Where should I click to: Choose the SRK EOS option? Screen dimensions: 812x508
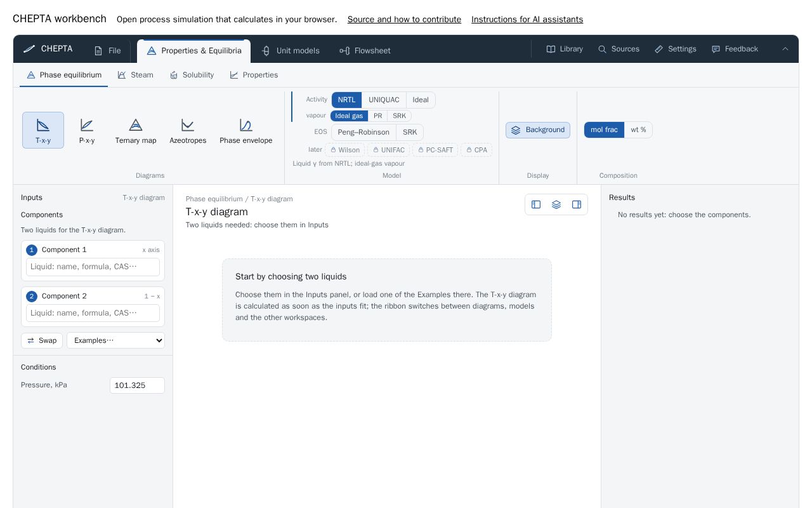(410, 132)
